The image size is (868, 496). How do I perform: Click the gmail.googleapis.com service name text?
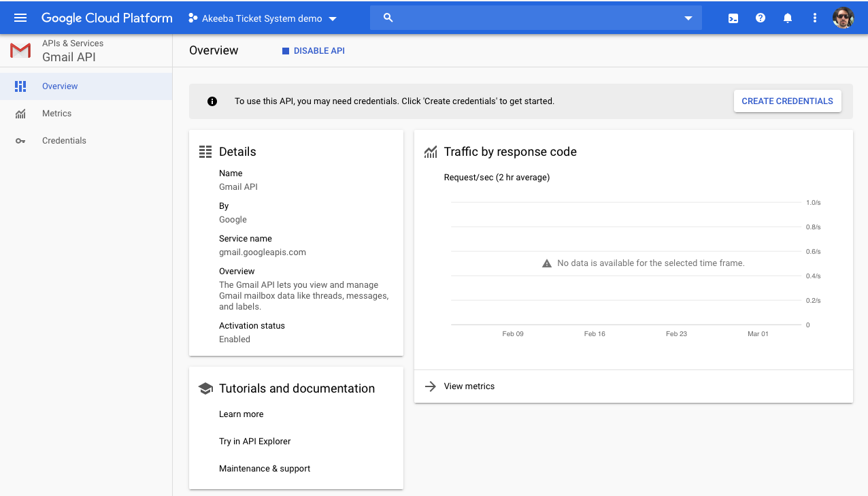tap(263, 252)
